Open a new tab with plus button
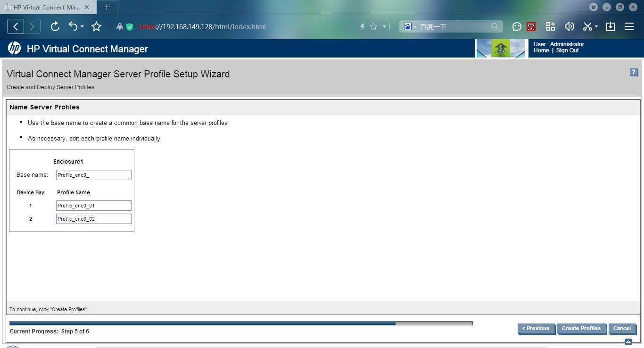The width and height of the screenshot is (644, 348). click(107, 7)
